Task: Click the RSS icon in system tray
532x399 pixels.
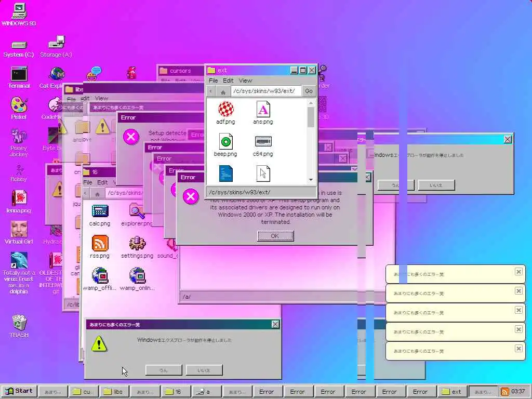Action: [505, 392]
